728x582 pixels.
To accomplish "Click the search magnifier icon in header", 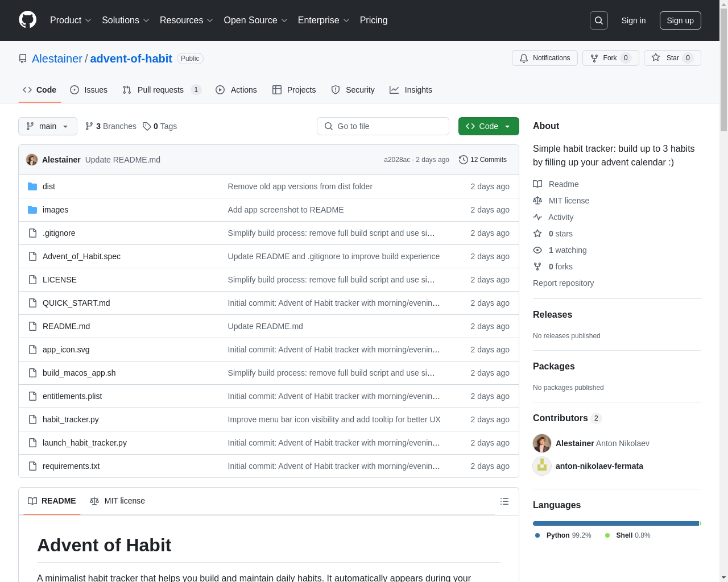I will pyautogui.click(x=599, y=20).
